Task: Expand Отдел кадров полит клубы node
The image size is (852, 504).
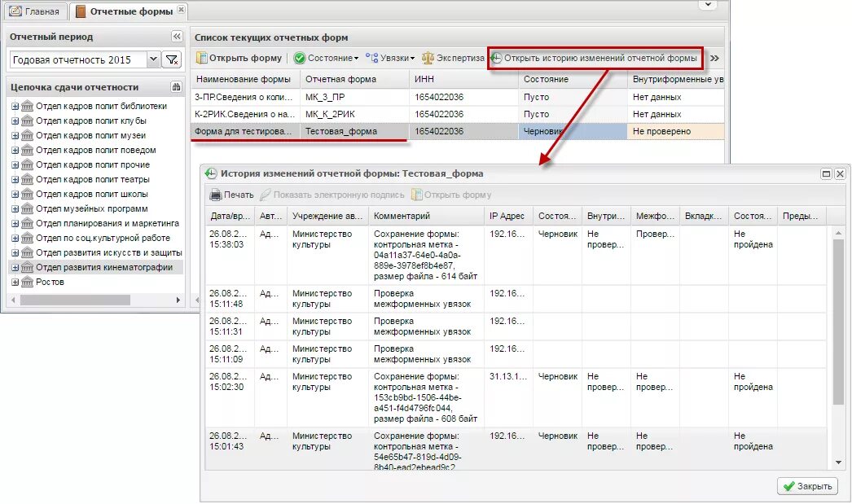Action: tap(15, 121)
